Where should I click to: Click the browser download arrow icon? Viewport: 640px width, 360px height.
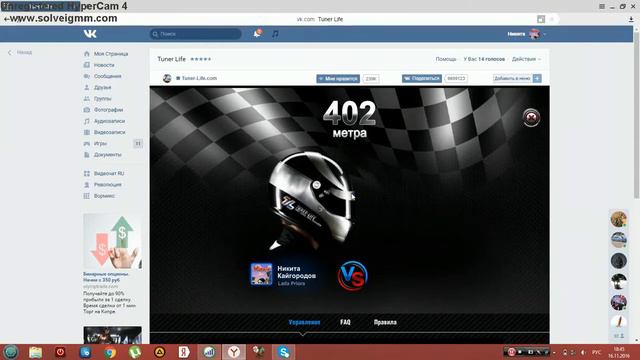coord(631,19)
